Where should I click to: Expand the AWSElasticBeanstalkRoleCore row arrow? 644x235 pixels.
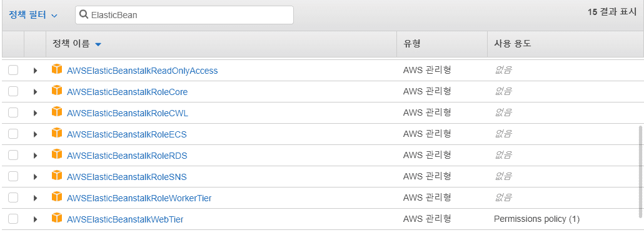point(35,92)
